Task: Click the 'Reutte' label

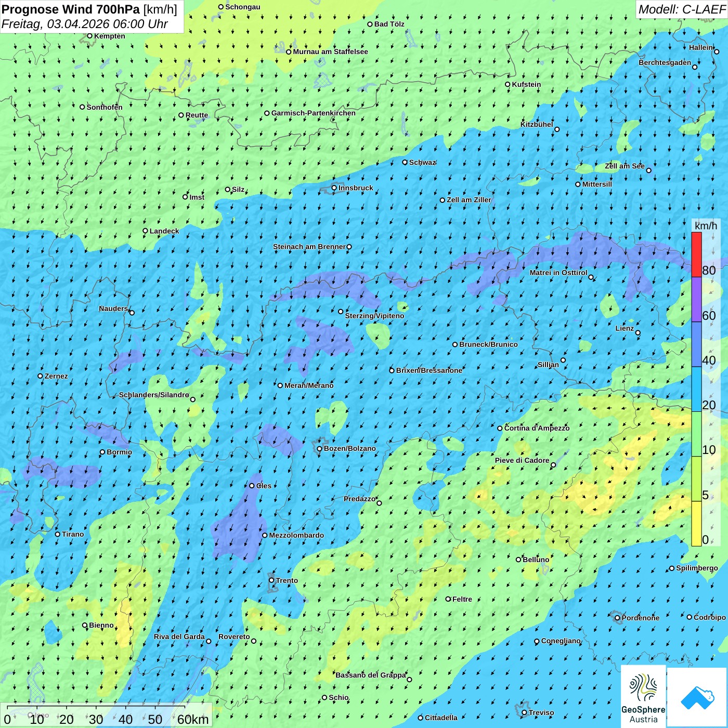Action: coord(197,115)
